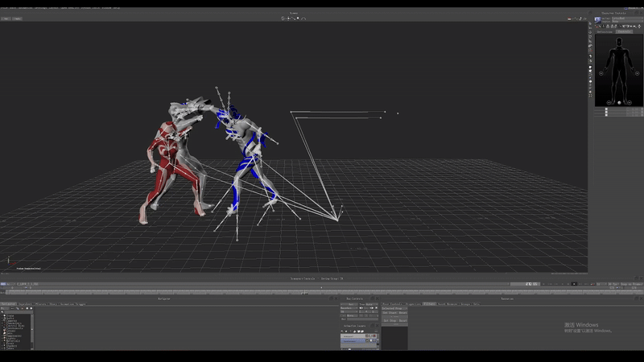Click Reset beside Set Stop
Screen dimensions: 644x362
pyautogui.click(x=403, y=320)
